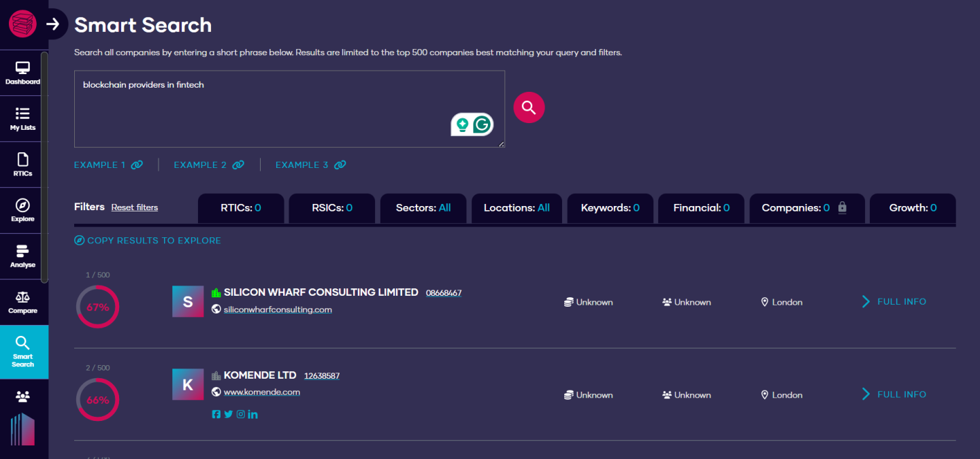
Task: Open My Lists in sidebar
Action: coord(22,119)
